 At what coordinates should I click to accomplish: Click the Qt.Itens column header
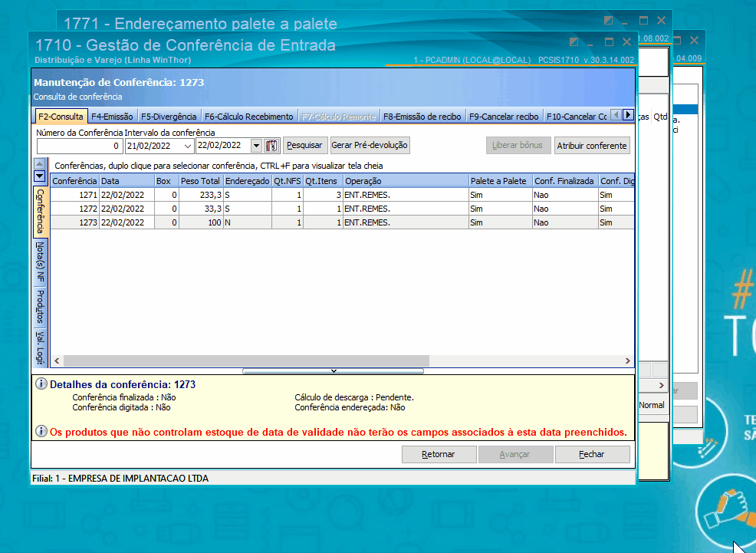pos(323,181)
